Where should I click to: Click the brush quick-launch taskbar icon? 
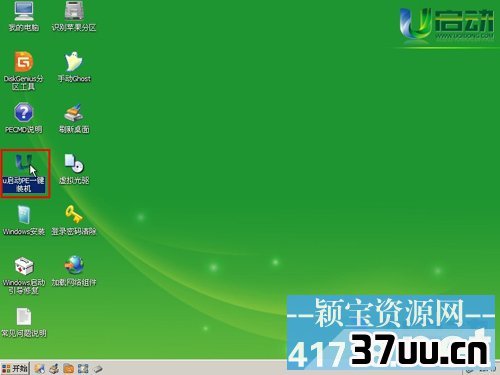pyautogui.click(x=54, y=369)
